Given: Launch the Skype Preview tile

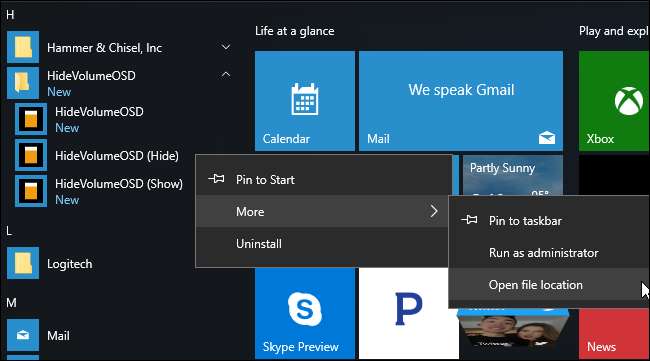Looking at the screenshot, I should tap(305, 313).
